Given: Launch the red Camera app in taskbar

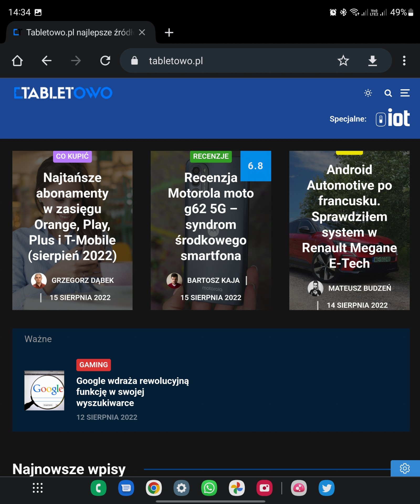Looking at the screenshot, I should pos(264,488).
